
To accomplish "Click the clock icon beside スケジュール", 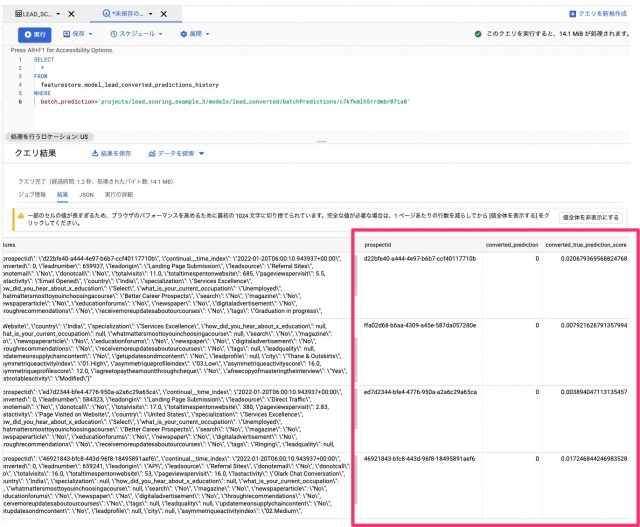I will 113,34.
